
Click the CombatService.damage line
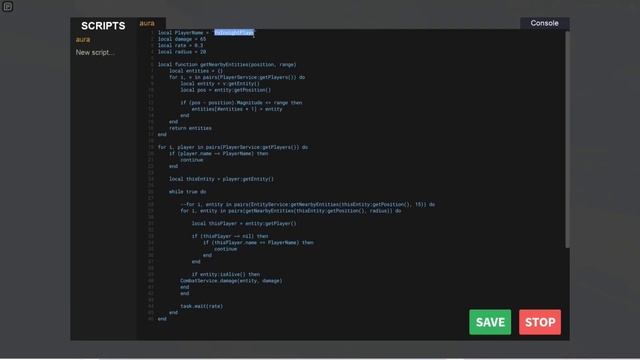(x=231, y=281)
